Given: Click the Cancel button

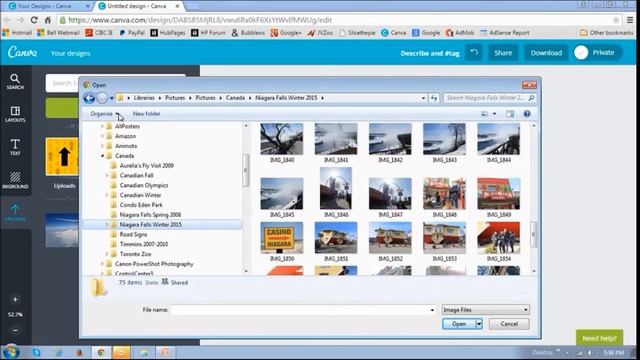Looking at the screenshot, I should click(x=509, y=324).
